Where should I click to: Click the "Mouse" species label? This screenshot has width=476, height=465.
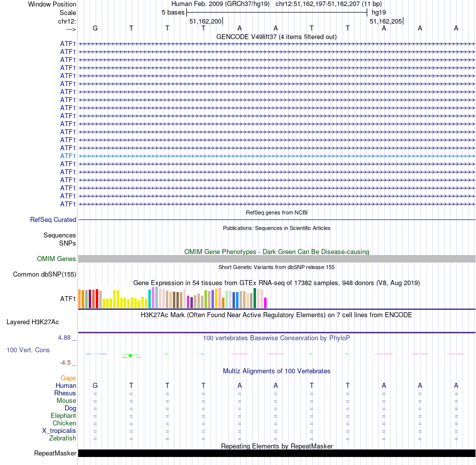pyautogui.click(x=66, y=401)
